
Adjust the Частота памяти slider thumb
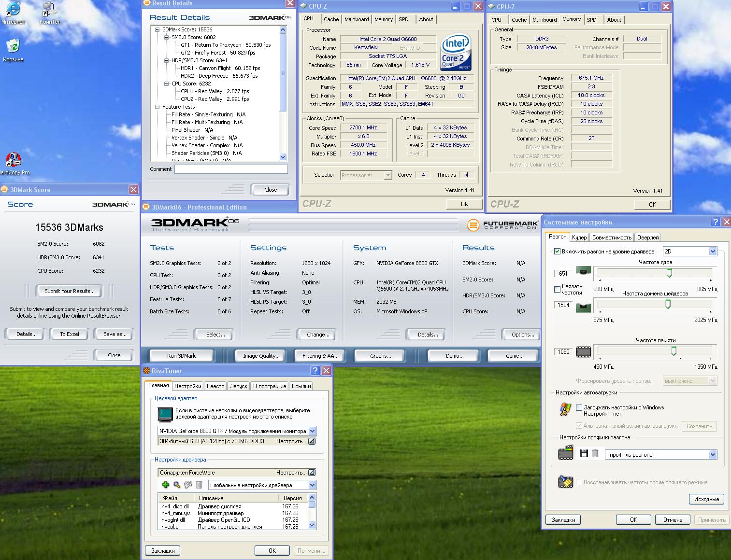point(674,351)
